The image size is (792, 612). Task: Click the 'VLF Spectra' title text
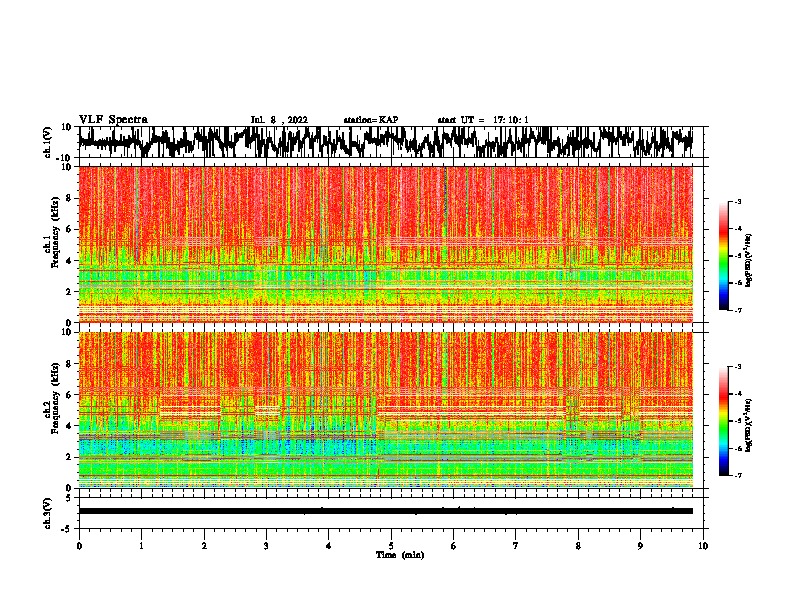click(x=113, y=119)
